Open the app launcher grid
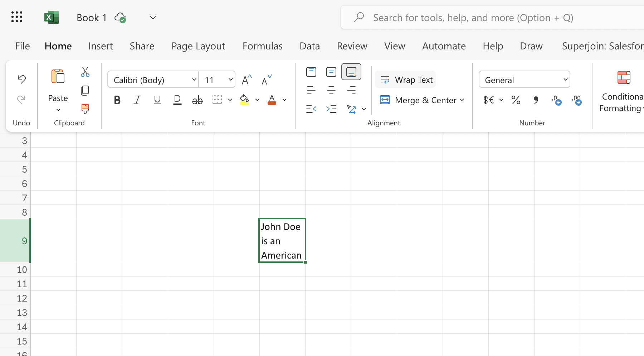The image size is (644, 356). click(x=17, y=17)
